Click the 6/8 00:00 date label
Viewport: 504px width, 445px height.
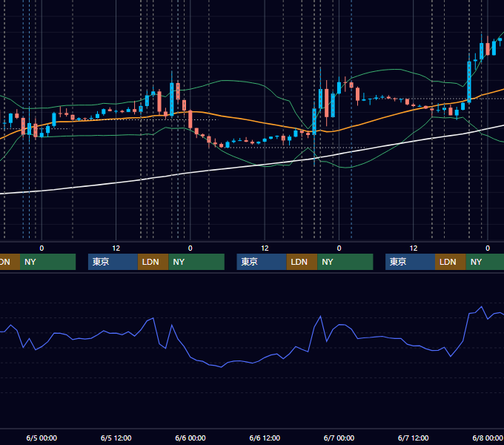pos(487,438)
